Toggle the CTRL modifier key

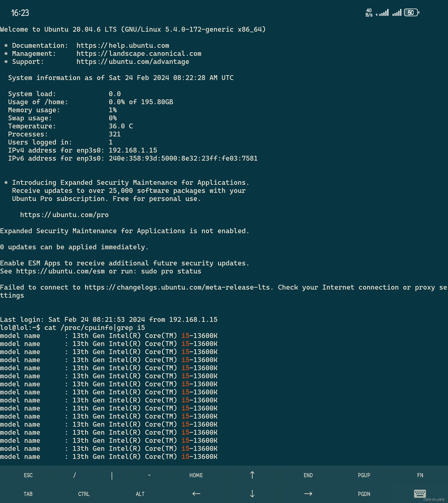[84, 494]
